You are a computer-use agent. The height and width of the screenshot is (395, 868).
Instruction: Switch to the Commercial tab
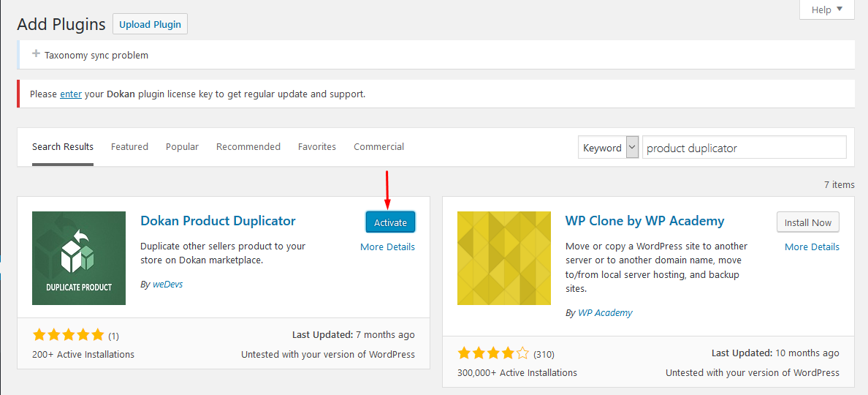coord(378,147)
